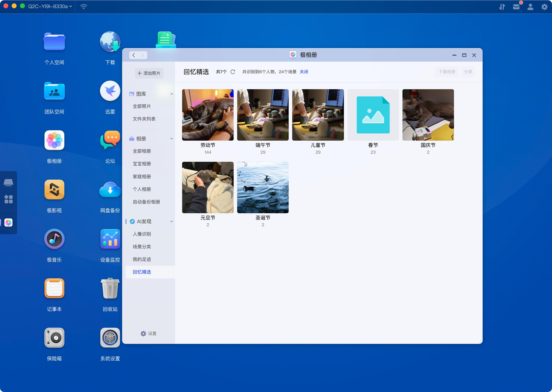Open the 保险箱 safe icon
The width and height of the screenshot is (552, 392).
pyautogui.click(x=54, y=337)
